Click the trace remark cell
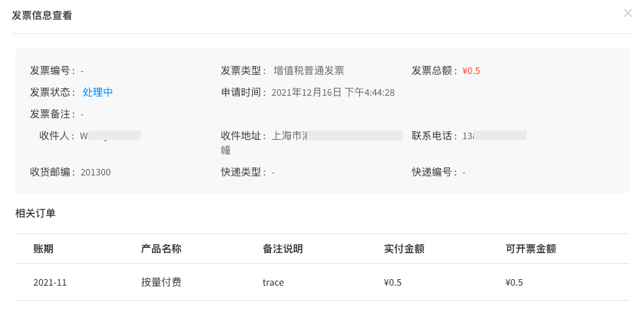The height and width of the screenshot is (319, 644). 273,283
